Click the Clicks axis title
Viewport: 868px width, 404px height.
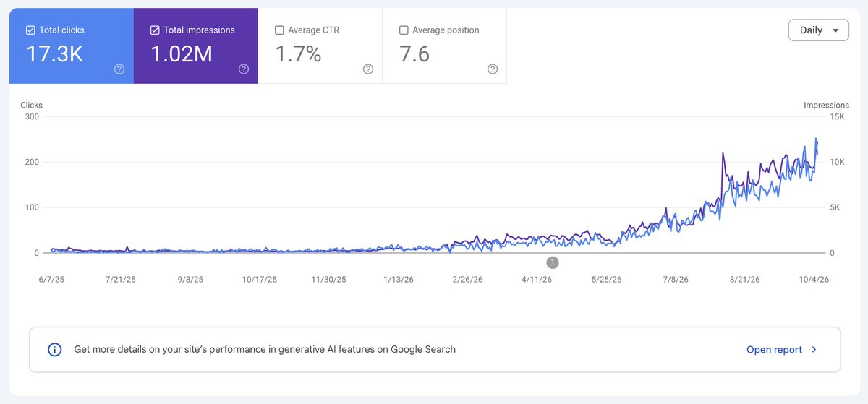32,106
